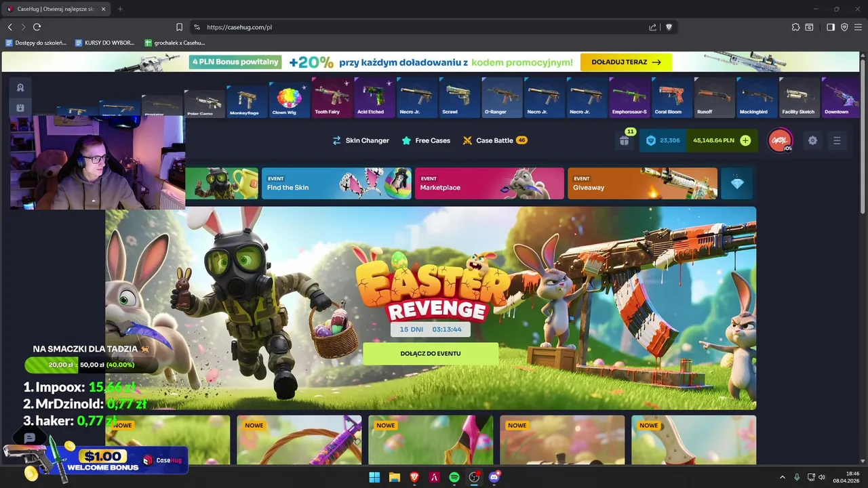
Task: Click DOŁĄCZ DO EVENTU button
Action: coord(431,354)
